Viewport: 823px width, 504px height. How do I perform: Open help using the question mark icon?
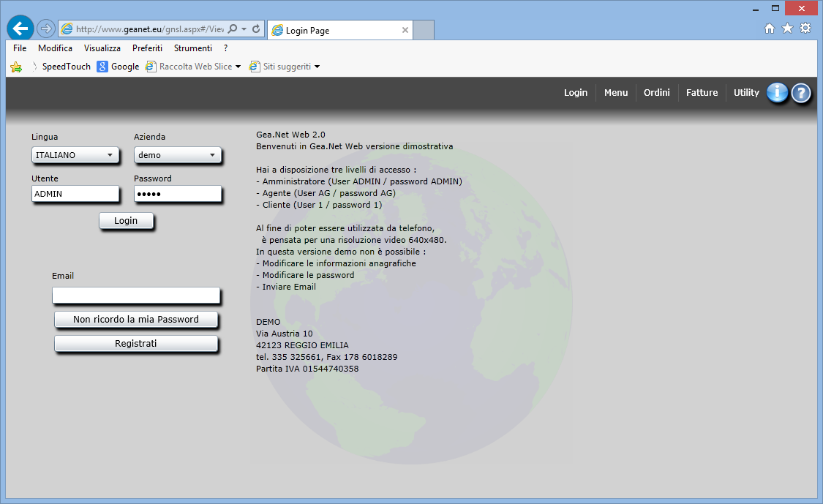[x=801, y=93]
